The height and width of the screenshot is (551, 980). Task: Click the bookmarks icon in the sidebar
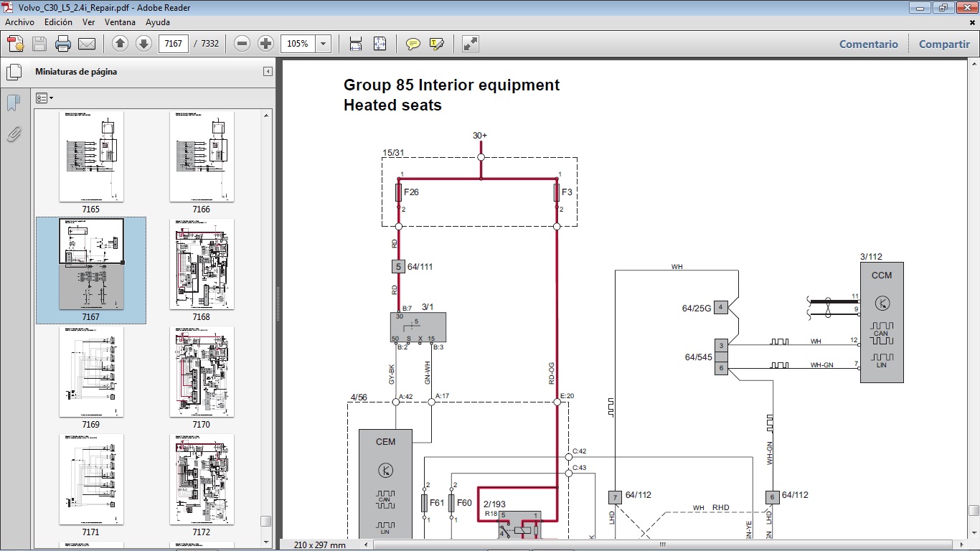point(13,103)
